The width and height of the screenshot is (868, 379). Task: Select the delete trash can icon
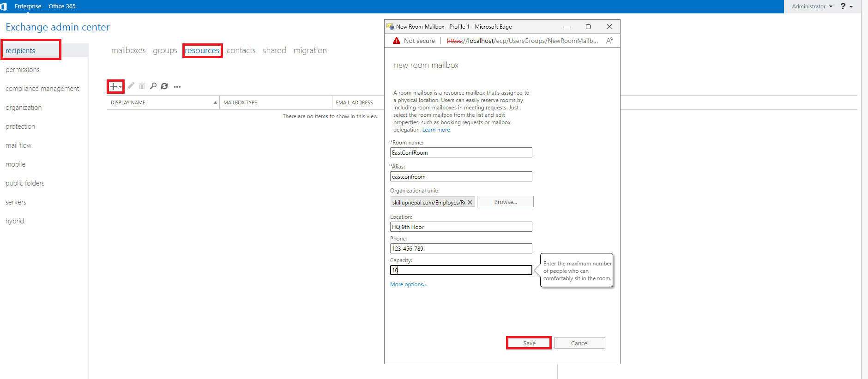[142, 86]
